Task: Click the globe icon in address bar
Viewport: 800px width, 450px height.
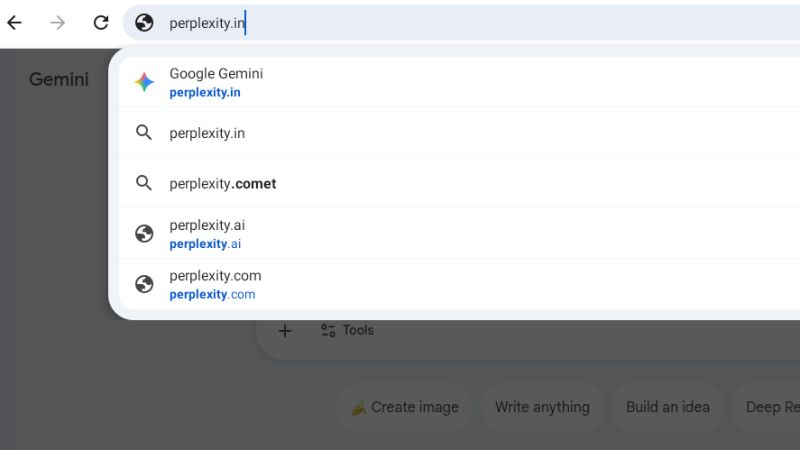Action: point(144,22)
